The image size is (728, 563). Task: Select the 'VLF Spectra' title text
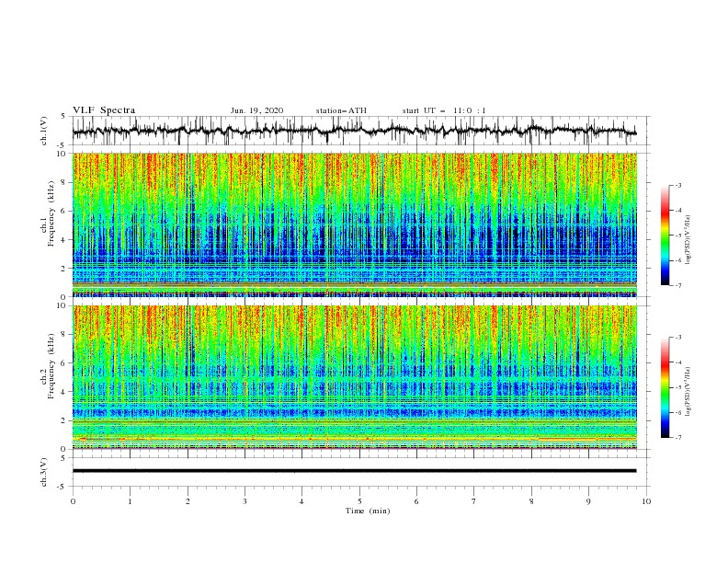(x=104, y=110)
